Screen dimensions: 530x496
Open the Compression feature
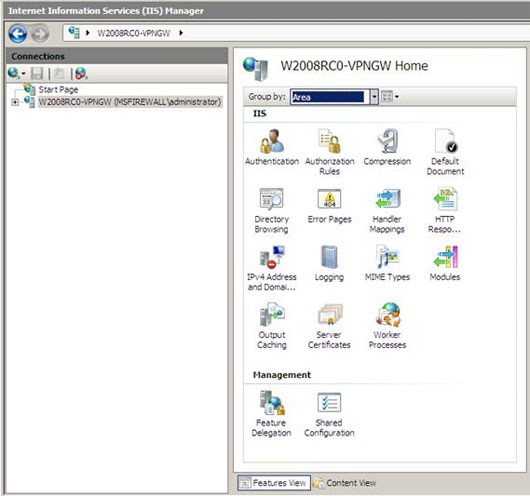tap(387, 147)
